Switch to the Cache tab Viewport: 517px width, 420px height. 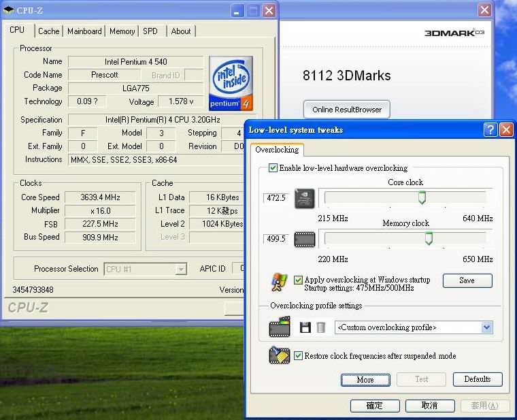click(49, 31)
